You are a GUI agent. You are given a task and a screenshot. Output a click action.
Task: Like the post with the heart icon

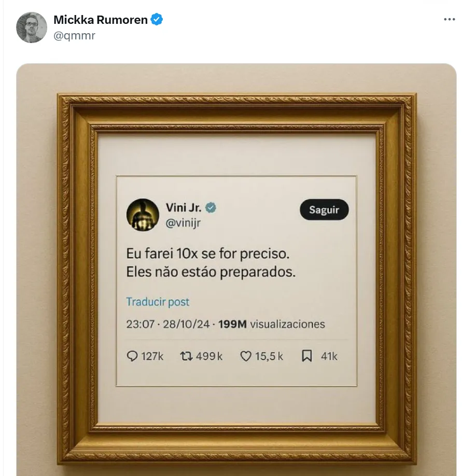click(246, 356)
